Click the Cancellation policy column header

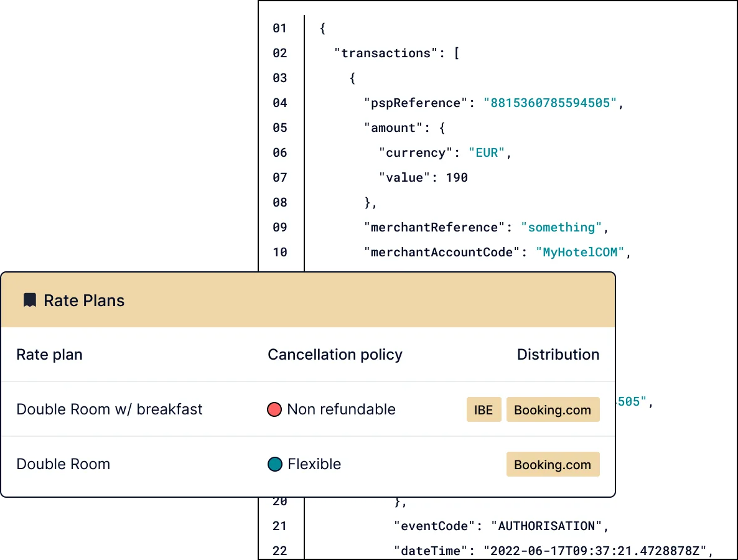[x=335, y=354]
